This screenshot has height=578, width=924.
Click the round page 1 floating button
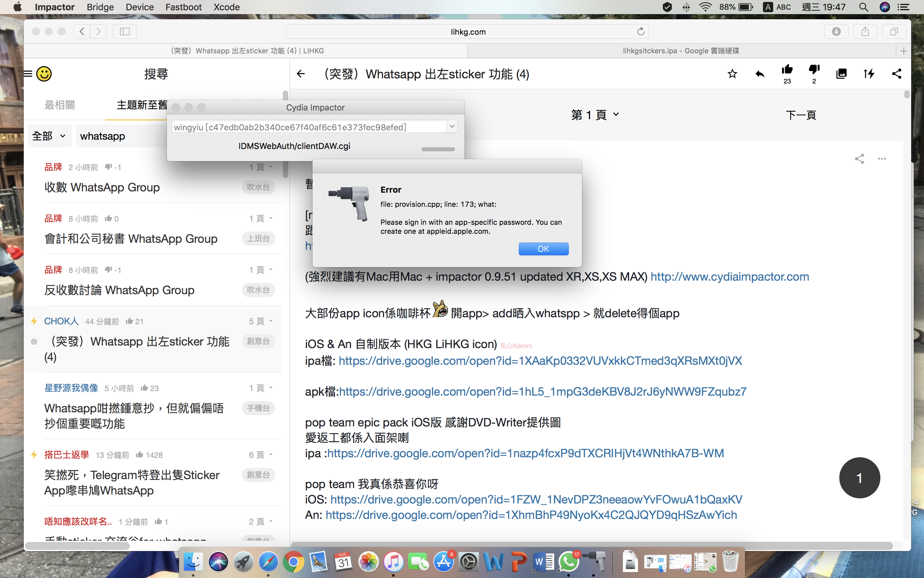860,478
